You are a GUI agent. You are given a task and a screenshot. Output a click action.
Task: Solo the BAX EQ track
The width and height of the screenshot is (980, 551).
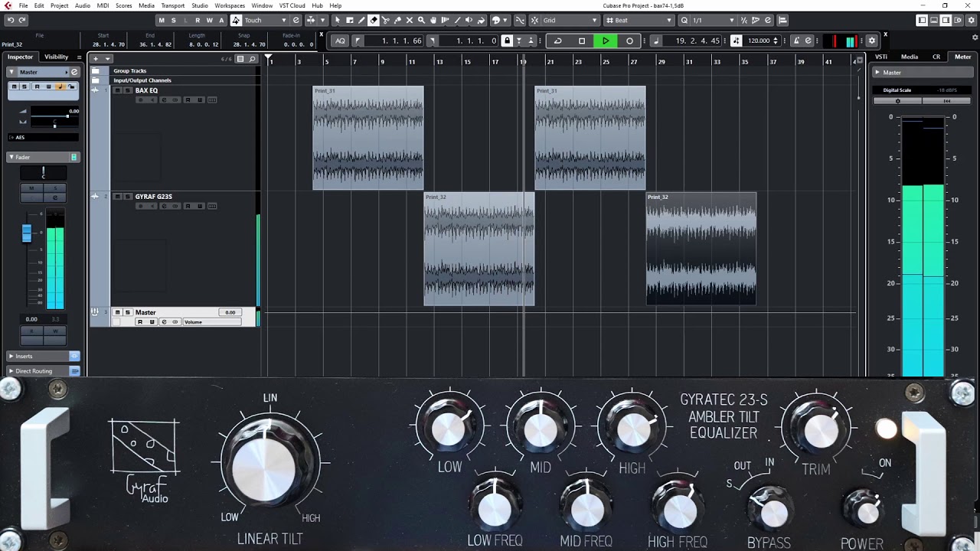(x=128, y=90)
